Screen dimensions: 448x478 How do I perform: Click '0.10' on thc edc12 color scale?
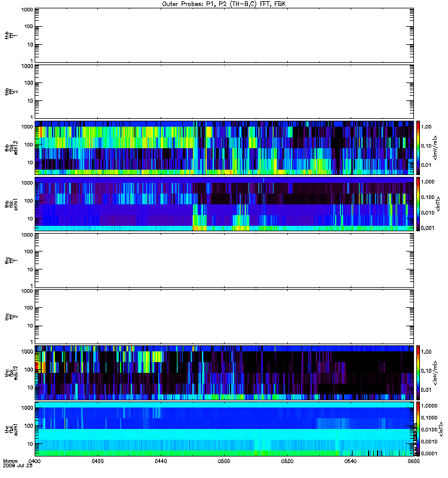(x=426, y=370)
